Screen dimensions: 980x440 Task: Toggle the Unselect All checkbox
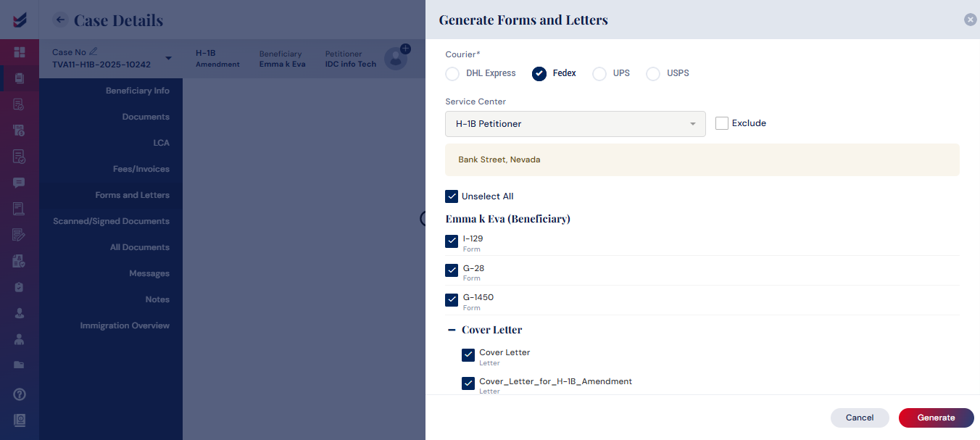452,196
